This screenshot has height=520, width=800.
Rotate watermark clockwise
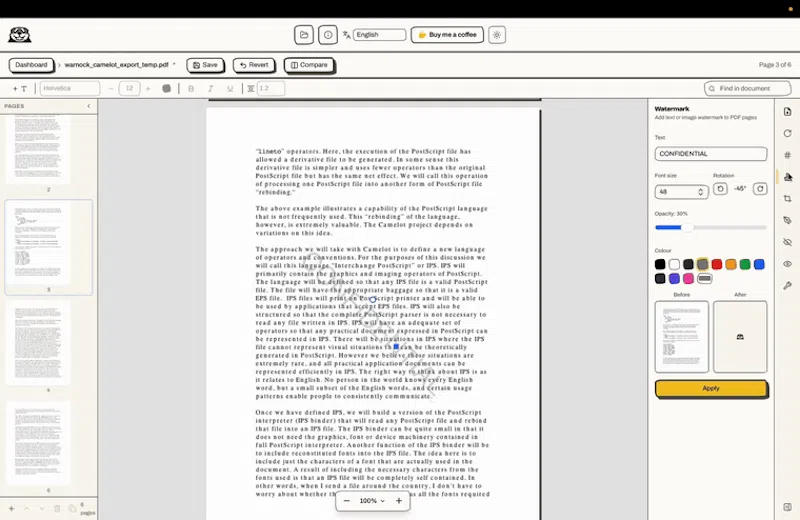pos(760,189)
